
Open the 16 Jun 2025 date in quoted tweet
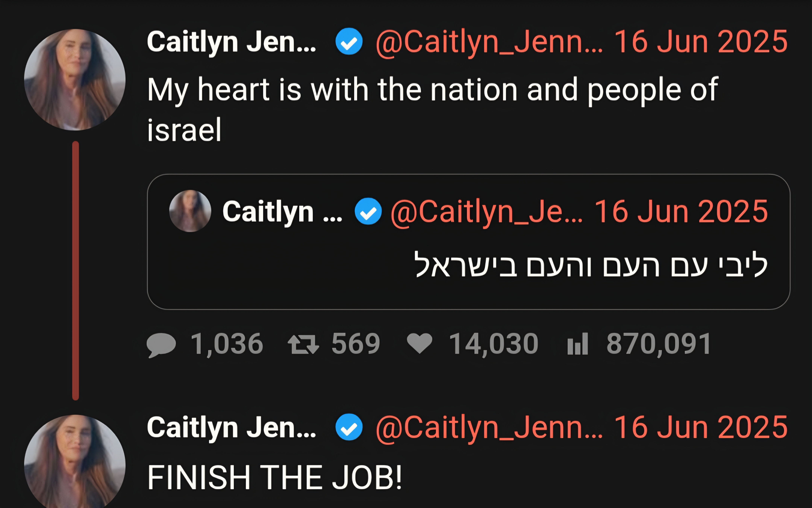coord(682,211)
